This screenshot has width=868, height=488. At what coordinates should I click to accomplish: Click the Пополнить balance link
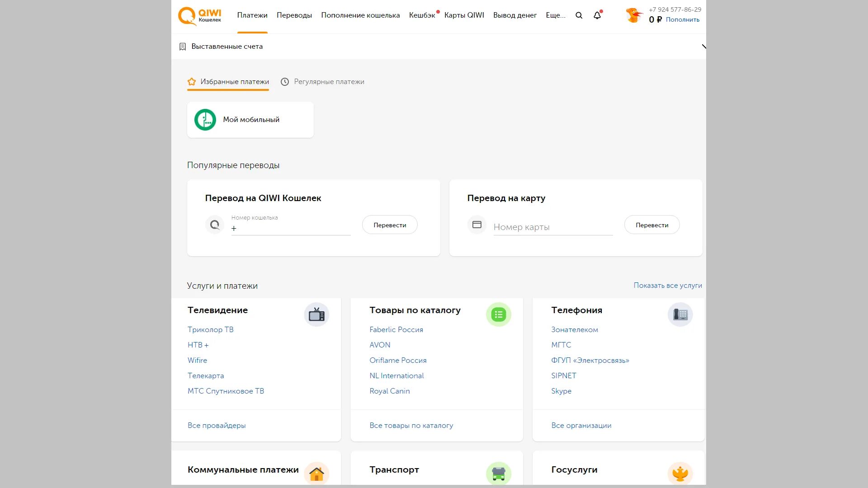tap(682, 20)
